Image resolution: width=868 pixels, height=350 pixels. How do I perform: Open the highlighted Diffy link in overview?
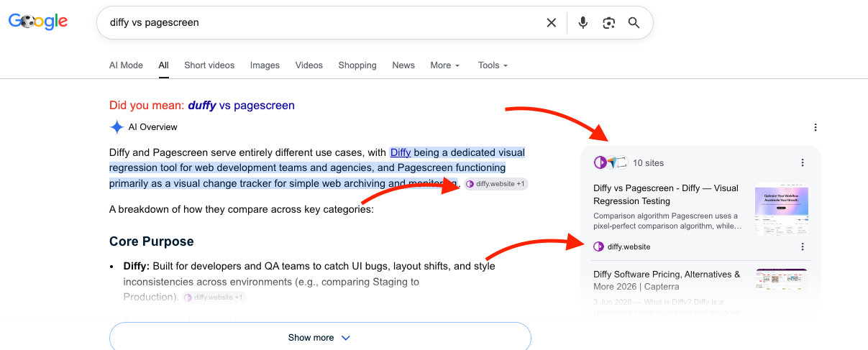point(401,152)
